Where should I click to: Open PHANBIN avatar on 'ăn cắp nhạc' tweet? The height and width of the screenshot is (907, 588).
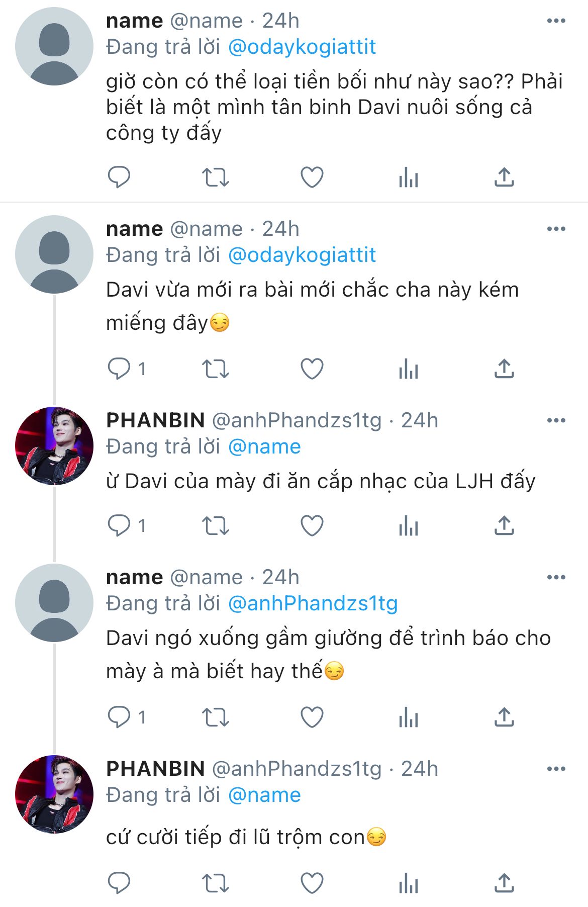coord(54,446)
